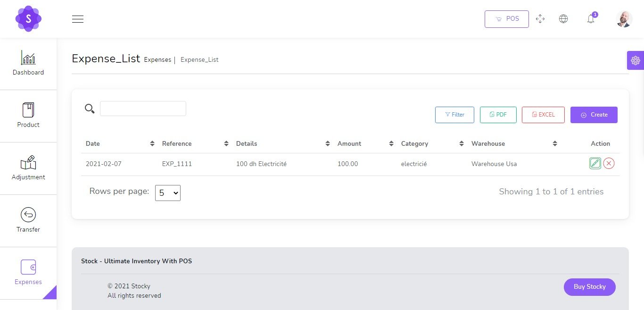The height and width of the screenshot is (310, 644).
Task: Click the Create expense button
Action: tap(594, 115)
